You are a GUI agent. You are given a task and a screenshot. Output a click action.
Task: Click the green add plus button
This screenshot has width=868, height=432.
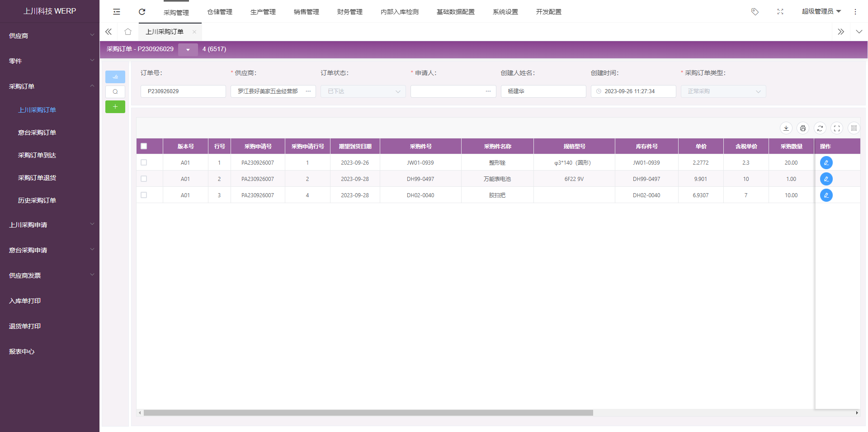click(x=115, y=107)
